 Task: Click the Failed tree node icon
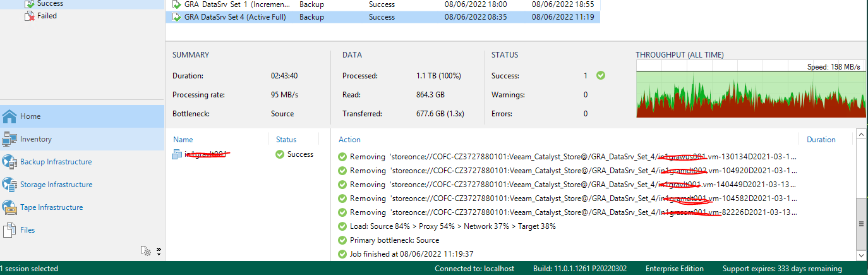pos(30,16)
